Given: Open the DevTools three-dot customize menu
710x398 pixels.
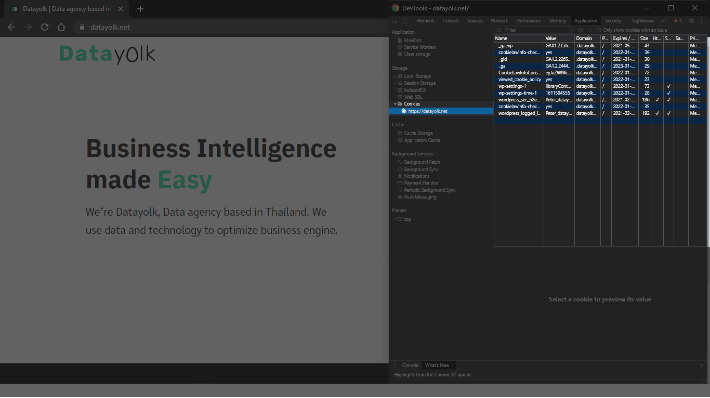Looking at the screenshot, I should tap(701, 21).
